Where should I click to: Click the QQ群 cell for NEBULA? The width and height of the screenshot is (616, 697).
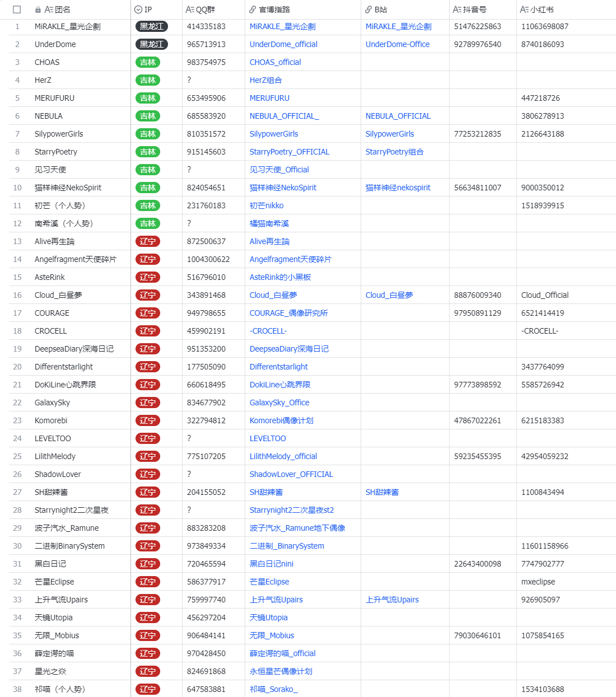pyautogui.click(x=207, y=116)
